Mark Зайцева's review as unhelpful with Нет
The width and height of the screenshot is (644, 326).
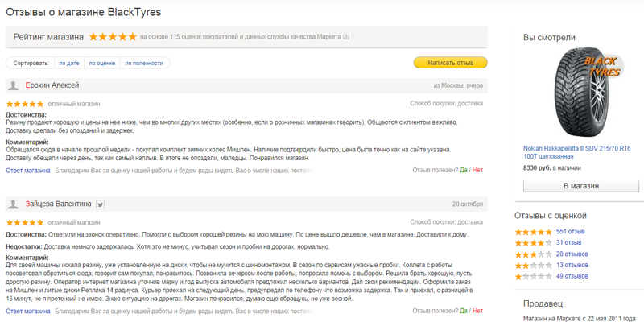477,311
